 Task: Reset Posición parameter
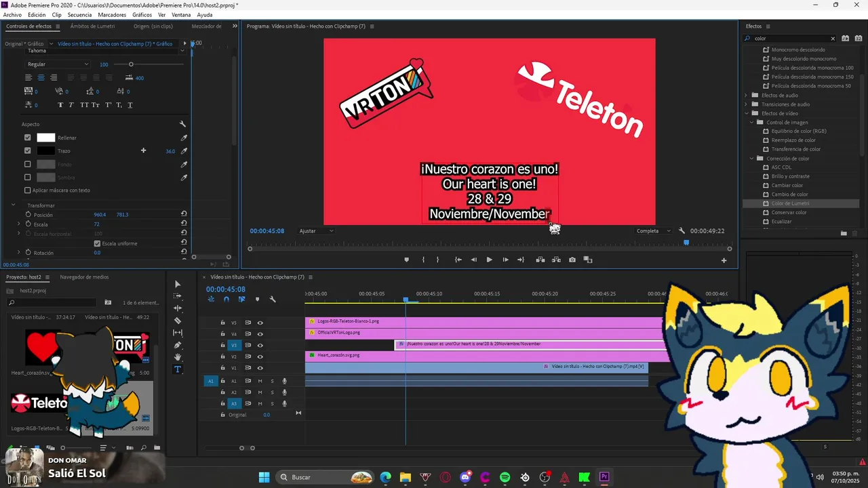pyautogui.click(x=184, y=214)
